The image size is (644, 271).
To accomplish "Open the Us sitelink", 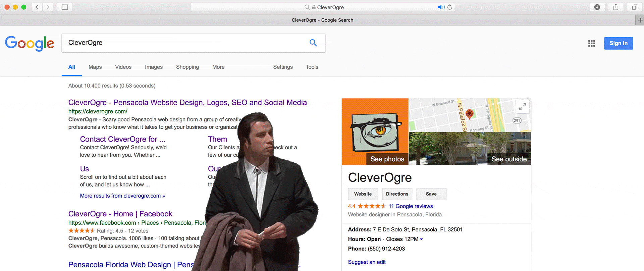I will tap(85, 169).
